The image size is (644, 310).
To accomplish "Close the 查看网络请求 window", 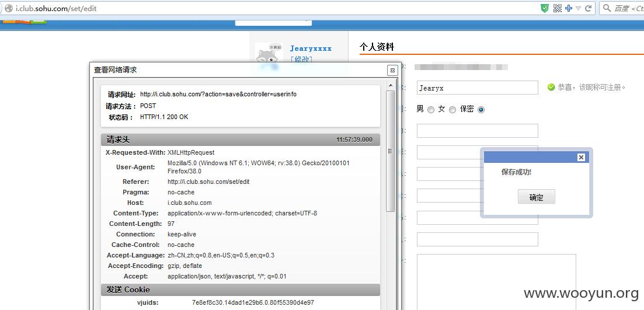I will [x=392, y=70].
